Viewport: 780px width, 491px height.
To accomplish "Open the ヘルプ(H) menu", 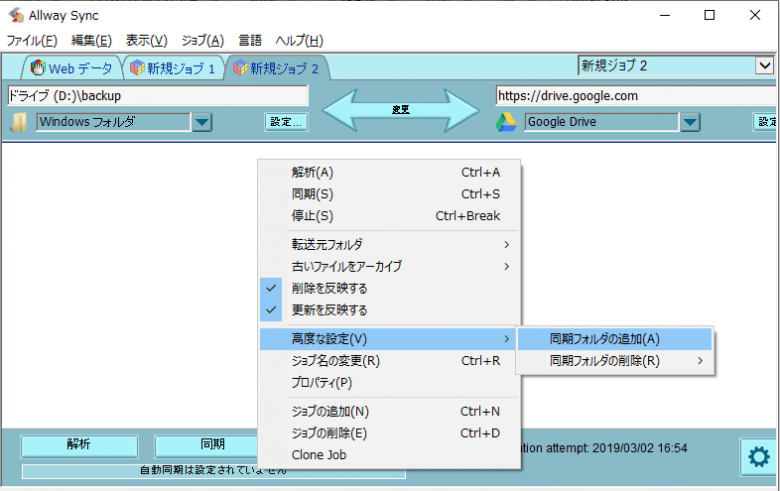I will pyautogui.click(x=299, y=40).
